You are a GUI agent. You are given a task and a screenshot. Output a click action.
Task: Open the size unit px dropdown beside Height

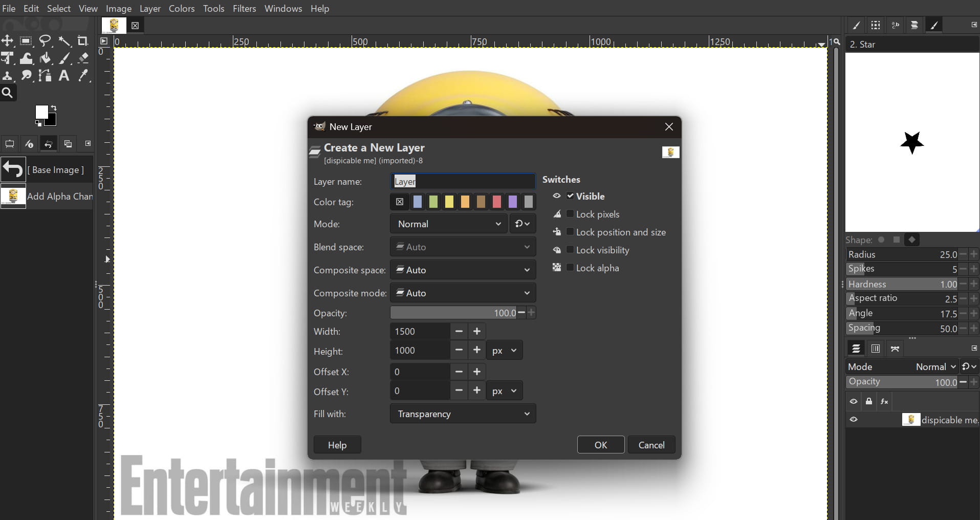(504, 351)
